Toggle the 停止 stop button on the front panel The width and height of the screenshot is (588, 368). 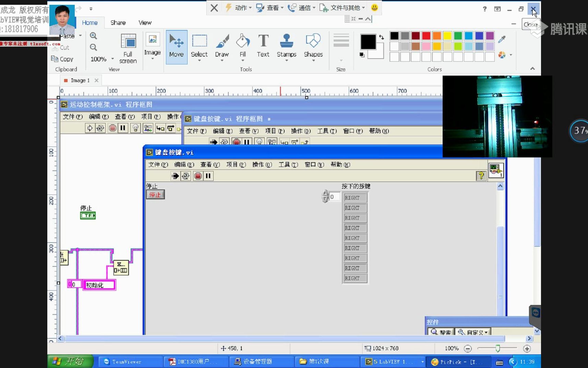pos(155,194)
